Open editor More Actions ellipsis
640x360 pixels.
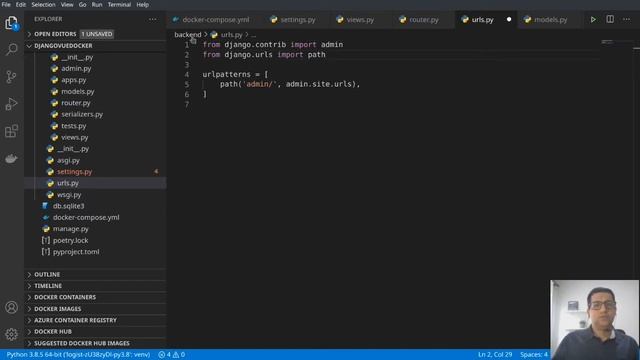tap(627, 19)
